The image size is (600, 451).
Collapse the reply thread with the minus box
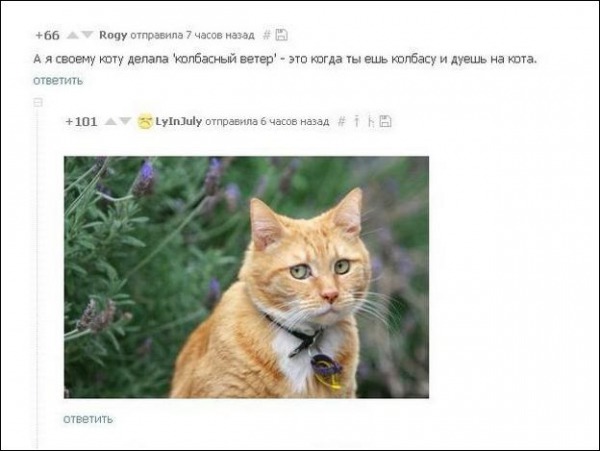38,103
